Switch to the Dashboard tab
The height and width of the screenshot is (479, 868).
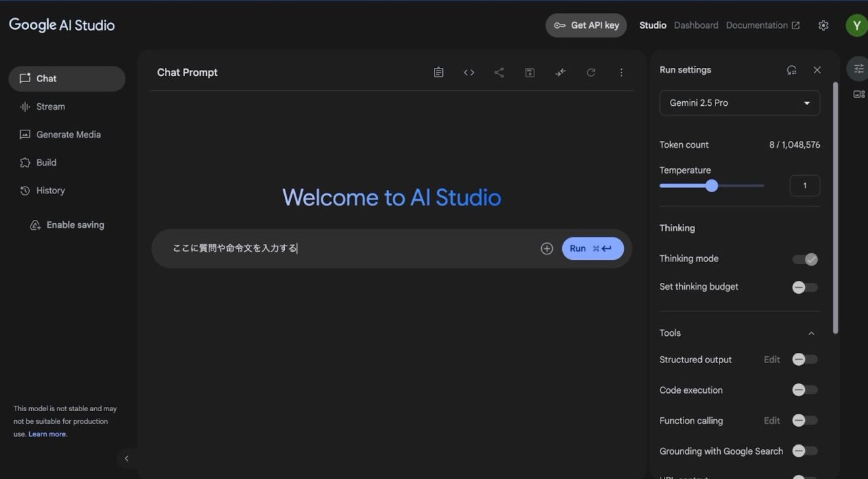696,25
